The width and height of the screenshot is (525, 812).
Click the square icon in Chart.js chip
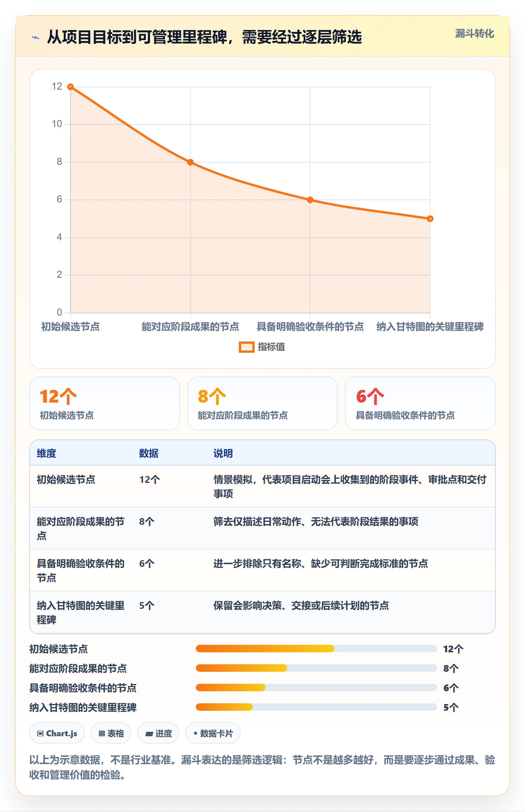pyautogui.click(x=40, y=734)
